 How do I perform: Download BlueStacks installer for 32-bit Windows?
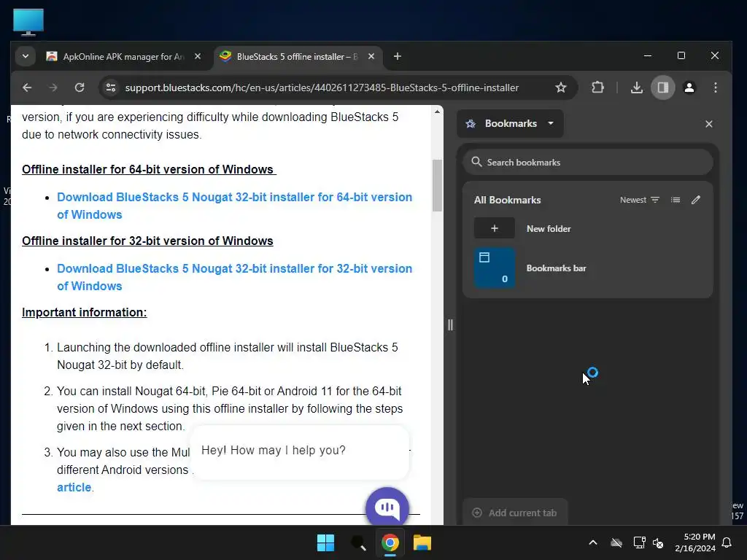234,277
